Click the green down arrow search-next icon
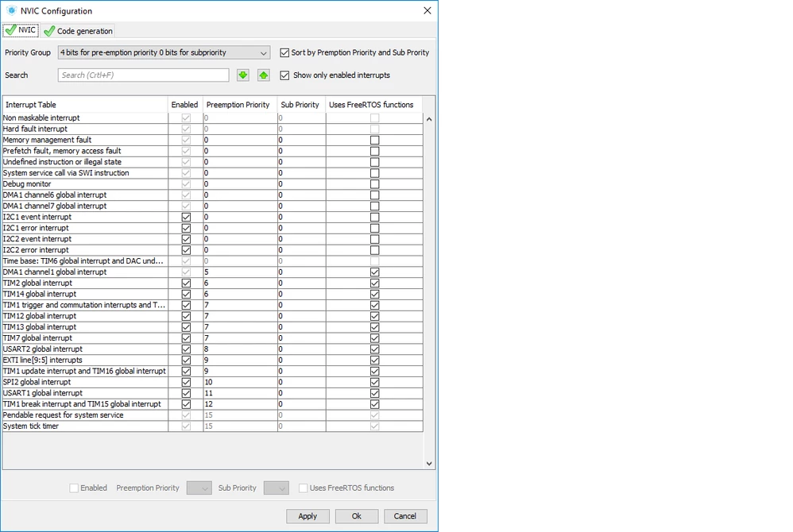 click(x=243, y=75)
